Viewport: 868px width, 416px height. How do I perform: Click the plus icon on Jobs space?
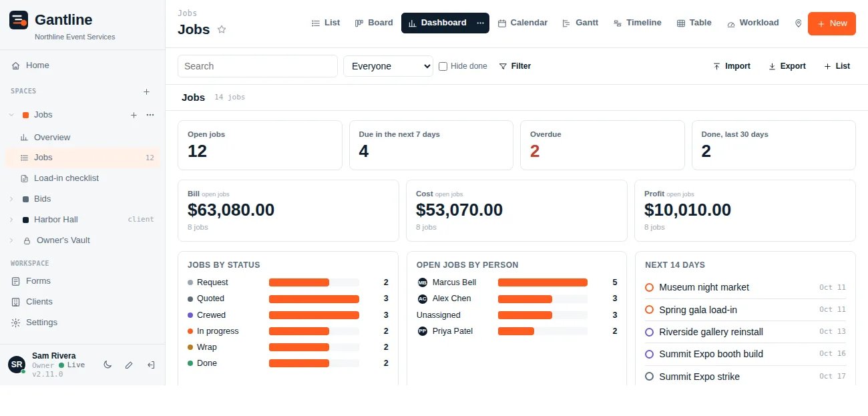pos(134,115)
